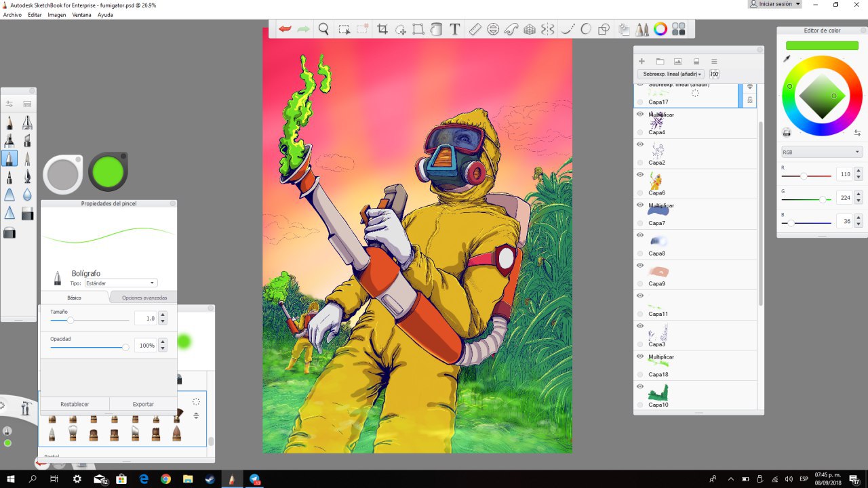The height and width of the screenshot is (488, 868).
Task: Open the Editar menu
Action: point(35,15)
